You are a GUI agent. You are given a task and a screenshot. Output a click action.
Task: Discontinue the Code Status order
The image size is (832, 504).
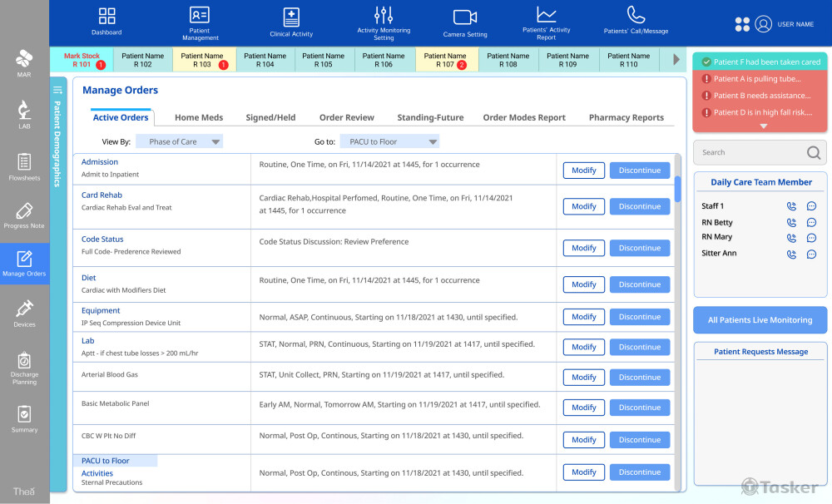click(639, 248)
